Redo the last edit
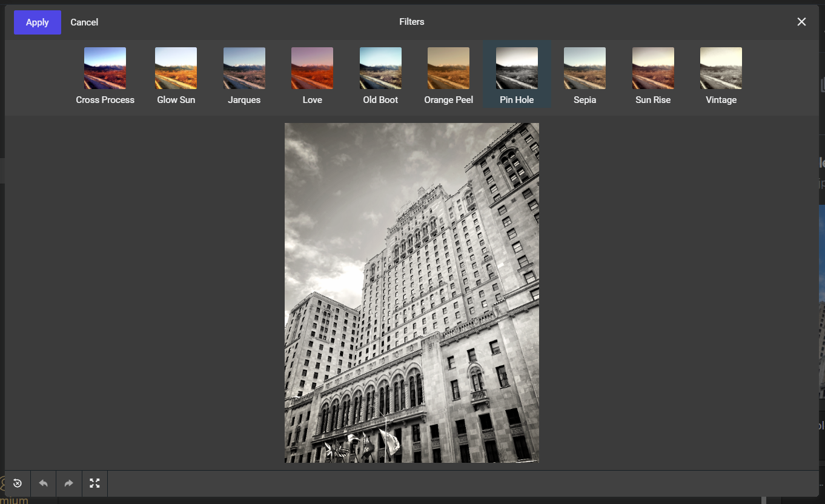This screenshot has width=825, height=504. point(68,483)
